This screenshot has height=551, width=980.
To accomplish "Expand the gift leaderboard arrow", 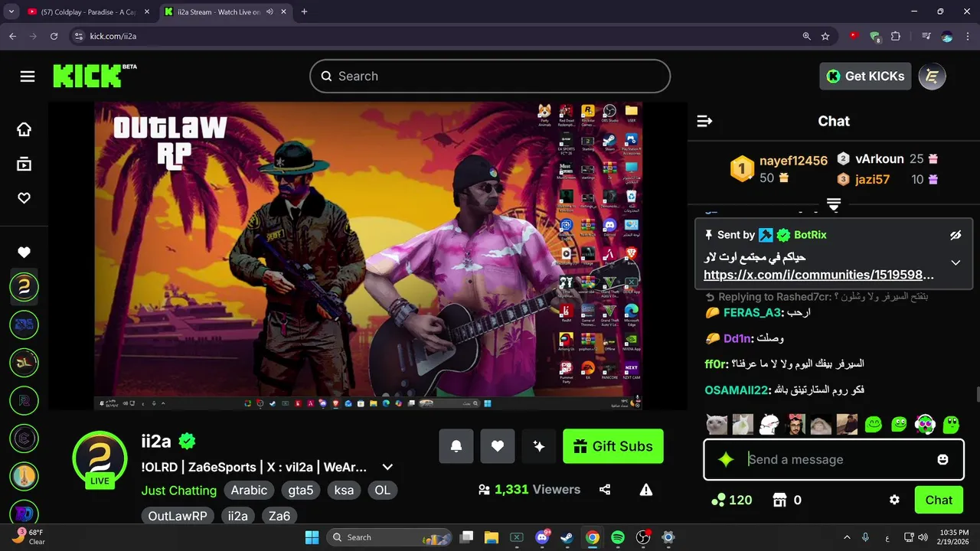I will pyautogui.click(x=834, y=204).
